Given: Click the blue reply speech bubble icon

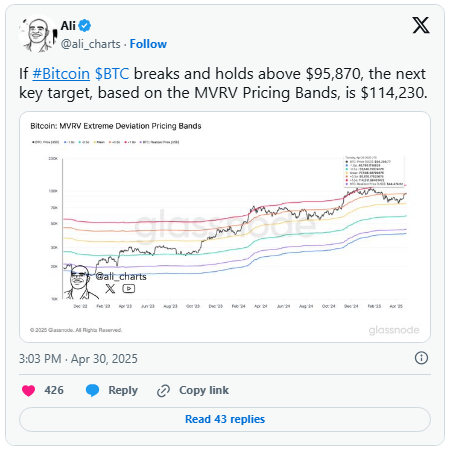Looking at the screenshot, I should pos(92,390).
